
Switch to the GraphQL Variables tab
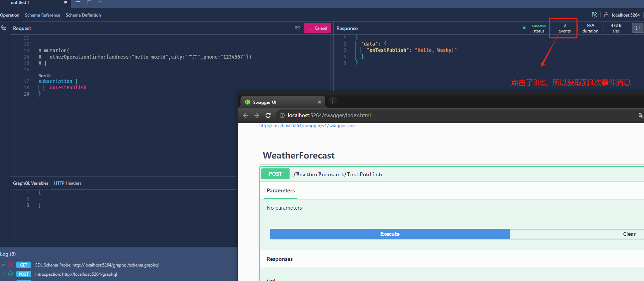tap(31, 183)
